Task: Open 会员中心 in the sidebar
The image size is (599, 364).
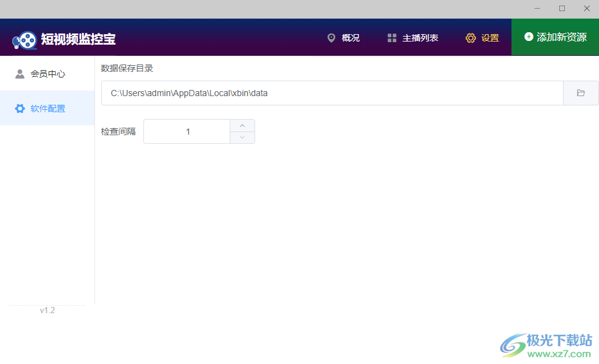Action: tap(47, 74)
